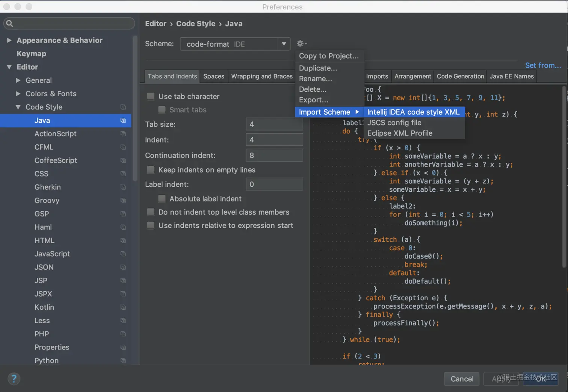Screen dimensions: 568x392
Task: Click the copy icon beside ActionScript
Action: (x=123, y=134)
